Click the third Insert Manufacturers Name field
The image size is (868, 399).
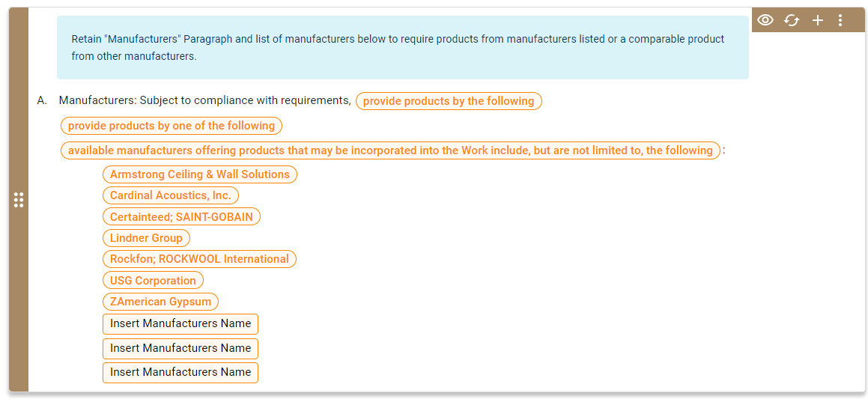coord(180,372)
